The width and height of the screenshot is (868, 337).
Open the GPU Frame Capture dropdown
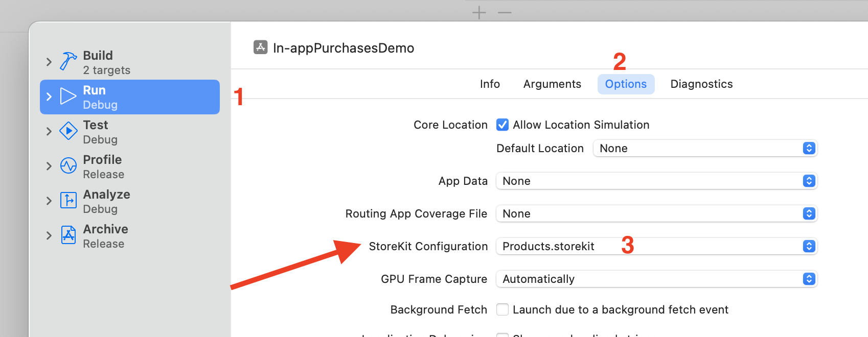(656, 279)
